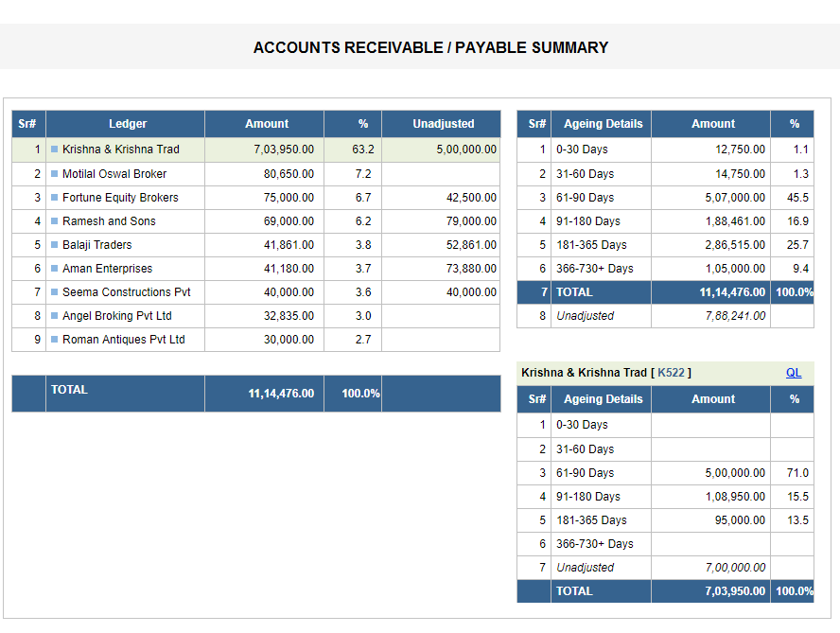The height and width of the screenshot is (633, 840).
Task: Click Krishna ageing amount 95,000.00
Action: pyautogui.click(x=740, y=519)
